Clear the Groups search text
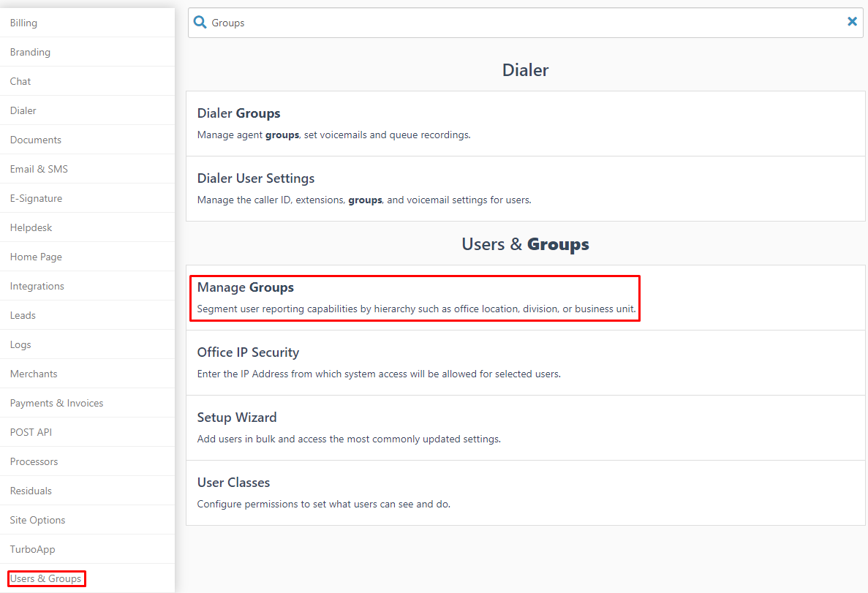This screenshot has width=868, height=593. (852, 22)
